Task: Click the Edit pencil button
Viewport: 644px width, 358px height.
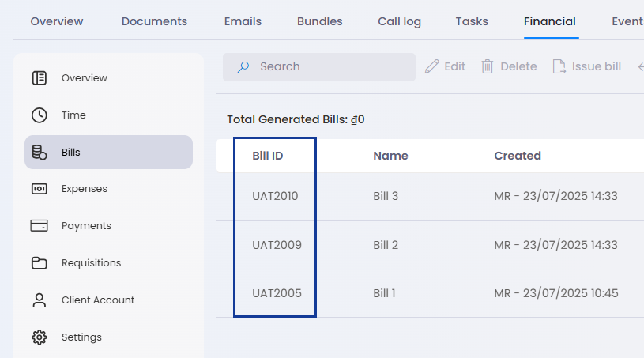Action: [x=445, y=66]
